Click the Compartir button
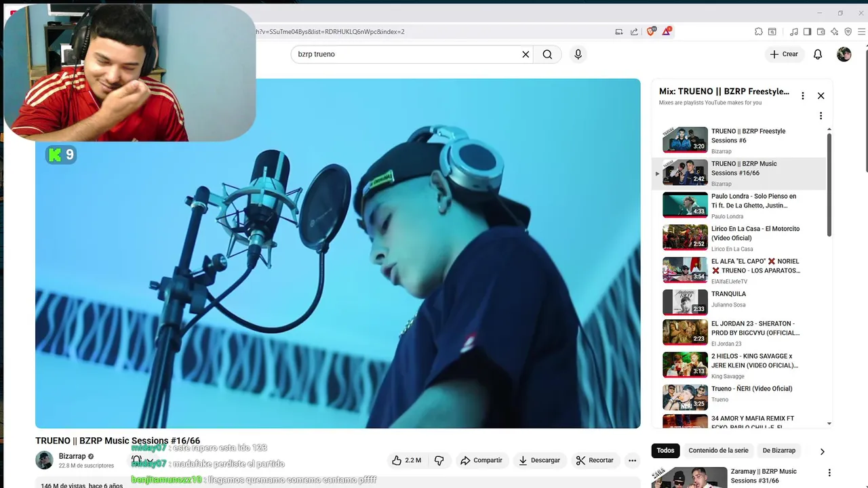Image resolution: width=868 pixels, height=488 pixels. [481, 460]
